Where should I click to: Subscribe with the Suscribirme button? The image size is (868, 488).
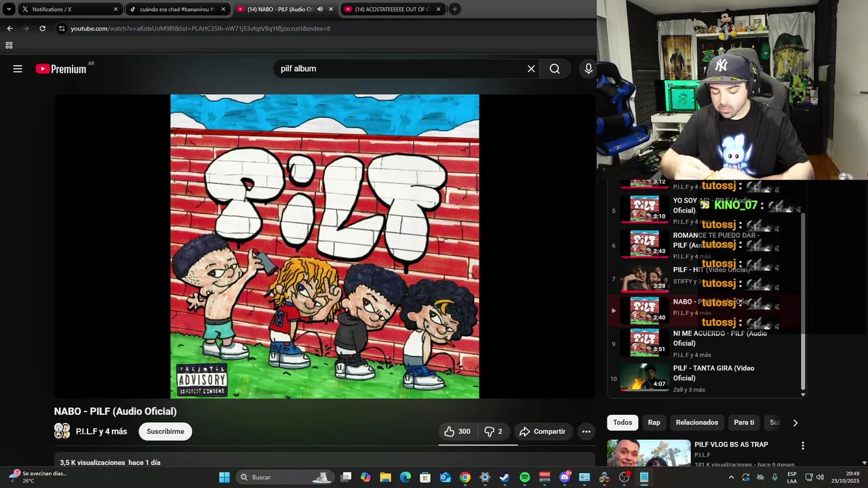(x=165, y=432)
